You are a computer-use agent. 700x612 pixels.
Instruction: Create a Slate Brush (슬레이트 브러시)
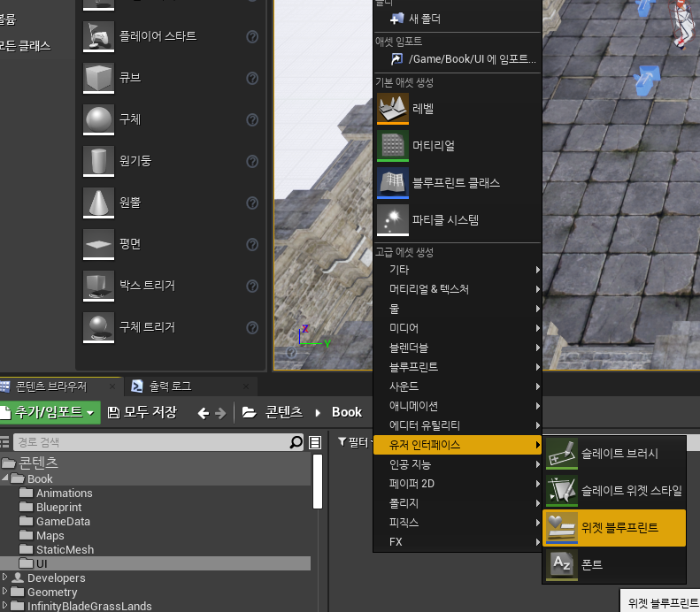(x=614, y=454)
